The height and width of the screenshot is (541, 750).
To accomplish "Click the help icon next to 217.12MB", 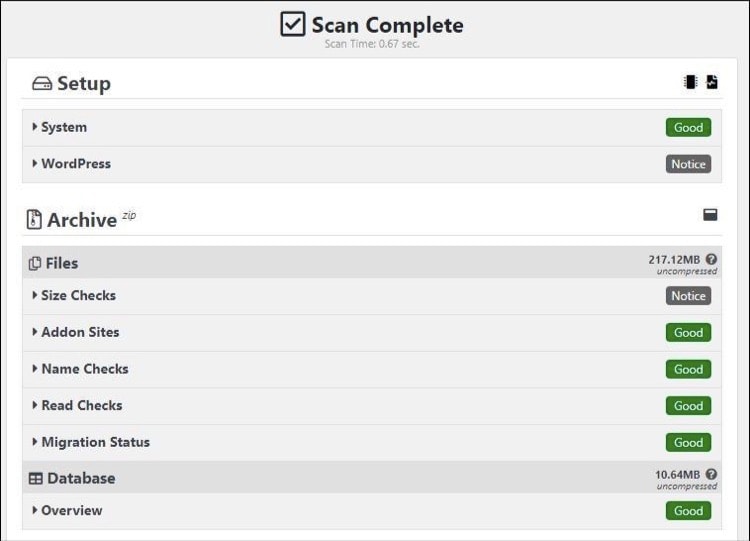I will point(711,259).
